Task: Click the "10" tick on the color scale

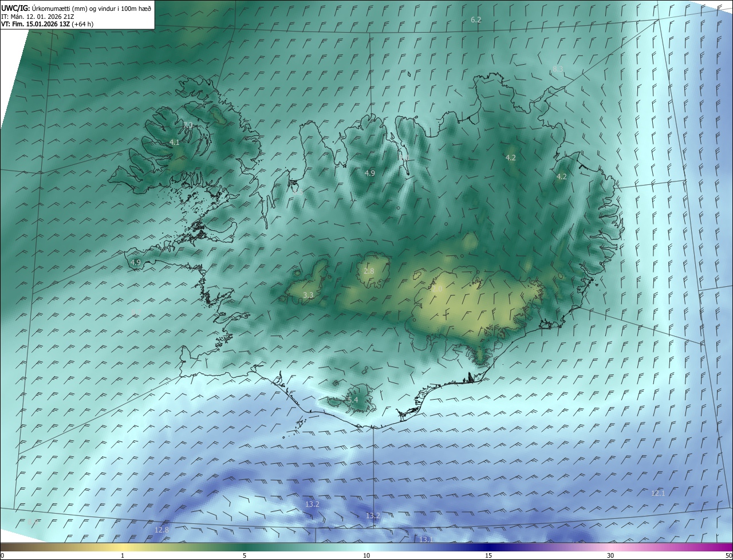Action: click(366, 555)
